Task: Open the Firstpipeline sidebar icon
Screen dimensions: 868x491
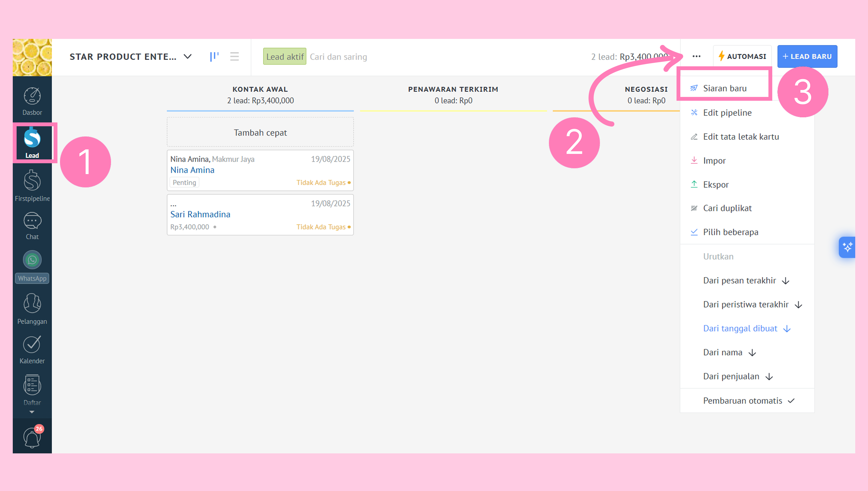Action: coord(32,186)
